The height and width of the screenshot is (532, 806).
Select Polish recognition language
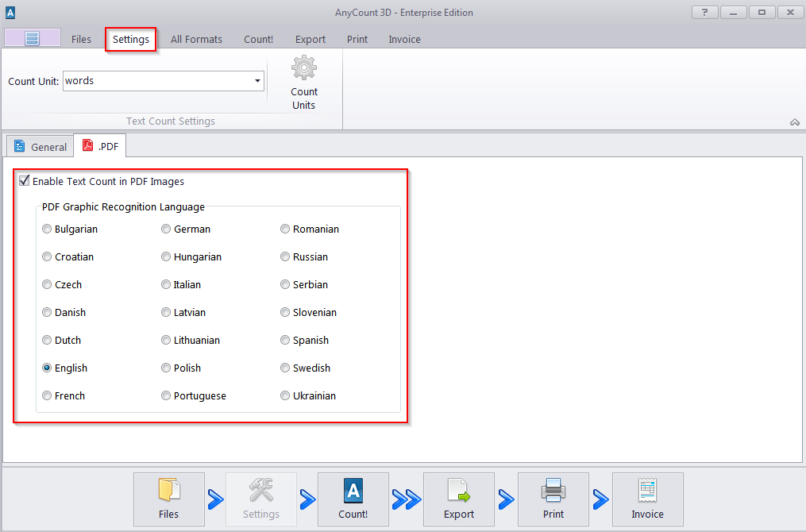(181, 368)
